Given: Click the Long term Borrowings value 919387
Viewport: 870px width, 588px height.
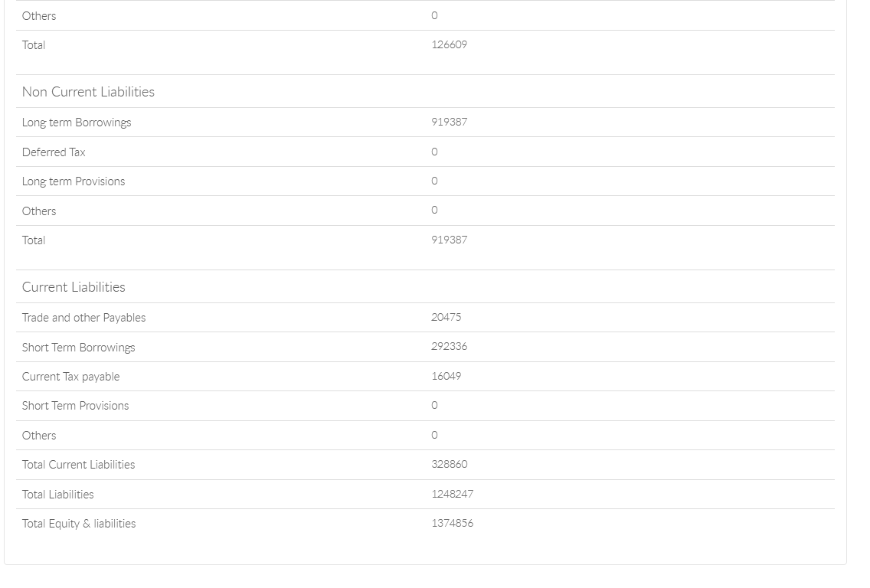Looking at the screenshot, I should [449, 122].
